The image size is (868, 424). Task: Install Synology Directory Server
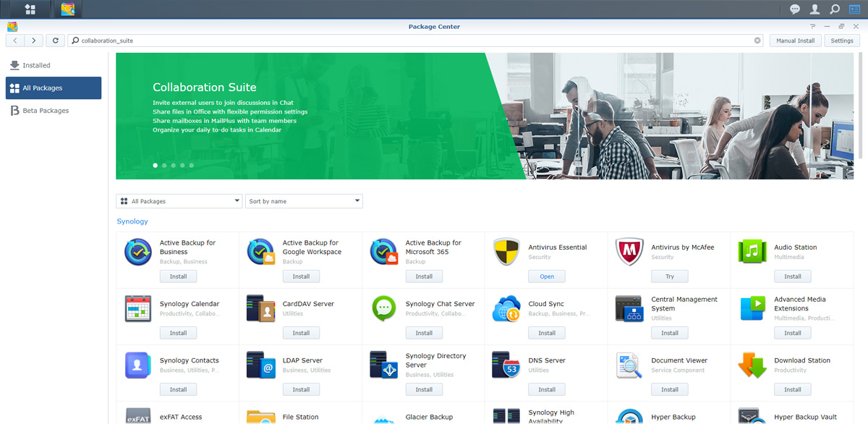[424, 389]
